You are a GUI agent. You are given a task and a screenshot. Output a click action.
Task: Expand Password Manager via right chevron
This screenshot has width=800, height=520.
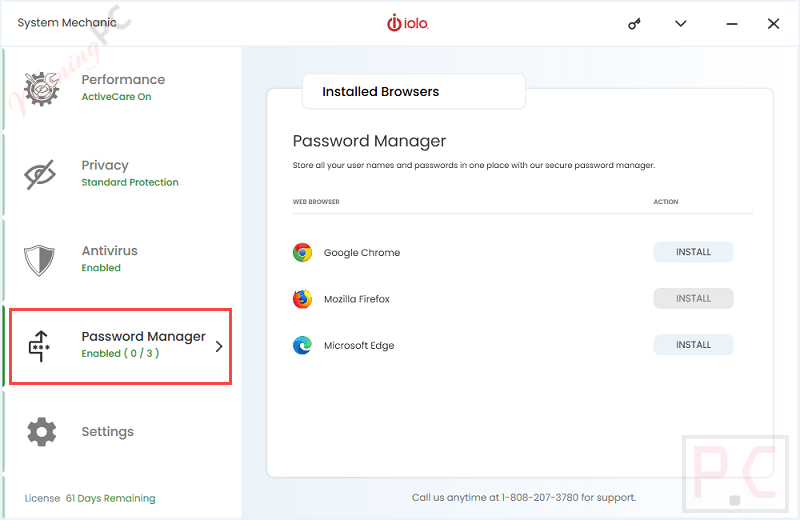(219, 346)
